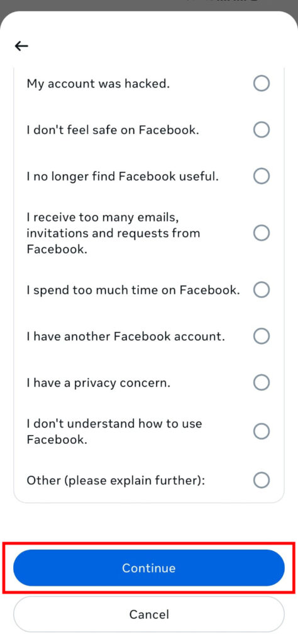Mark 'I no longer find Facebook useful' radio circle
This screenshot has width=298, height=644.
(261, 176)
